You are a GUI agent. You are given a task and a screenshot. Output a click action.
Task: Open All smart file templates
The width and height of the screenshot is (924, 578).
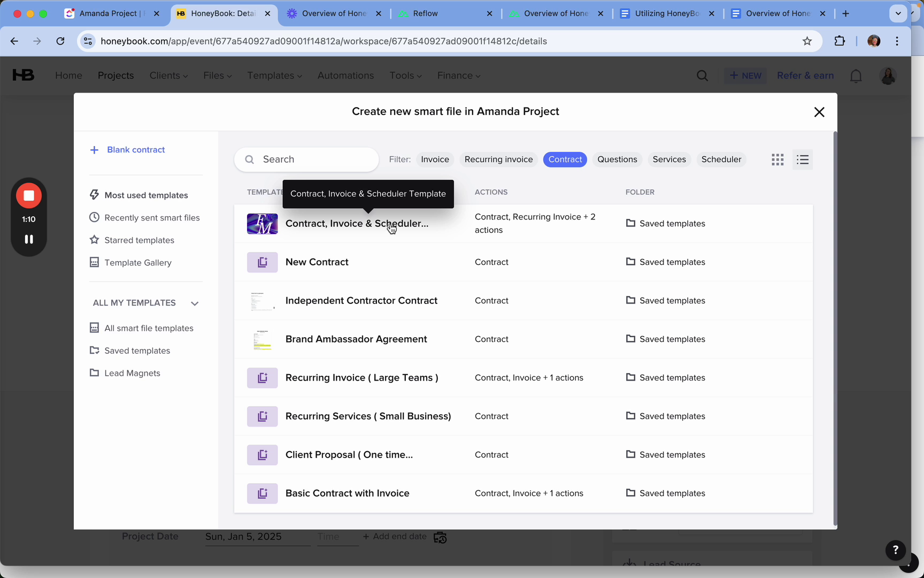pos(142,328)
